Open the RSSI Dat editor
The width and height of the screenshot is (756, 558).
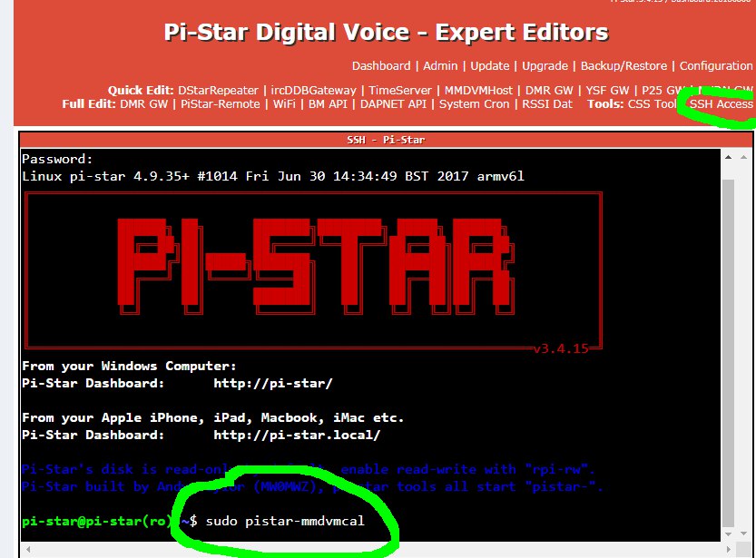(x=546, y=104)
